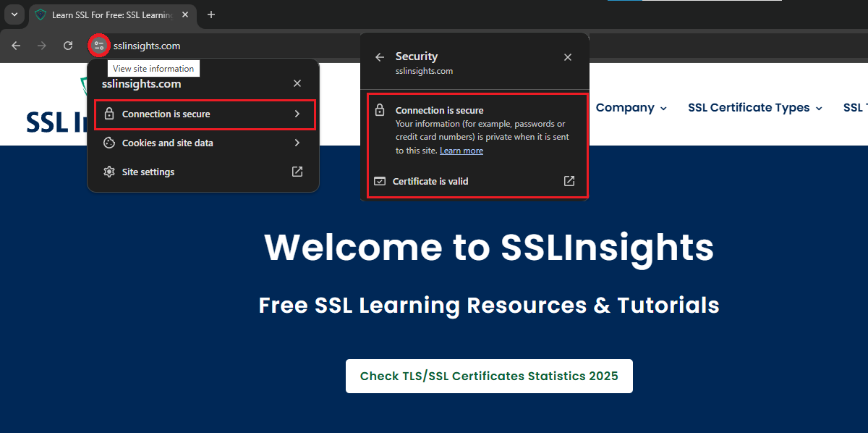Image resolution: width=868 pixels, height=433 pixels.
Task: Click the Free SSL Learning Resources & Tutorials text
Action: point(489,305)
